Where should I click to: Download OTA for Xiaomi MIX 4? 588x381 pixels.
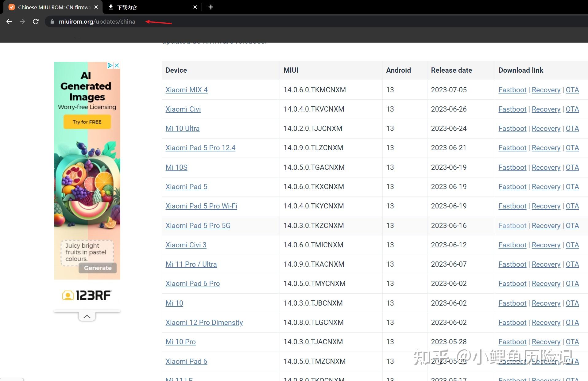[x=572, y=90]
